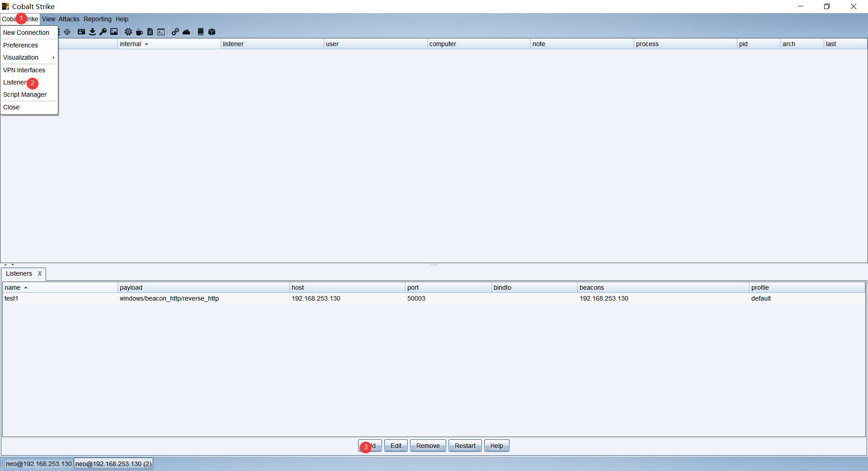Screen dimensions: 868x471
Task: Click the terminal scripted web delivery icon
Action: 161,32
